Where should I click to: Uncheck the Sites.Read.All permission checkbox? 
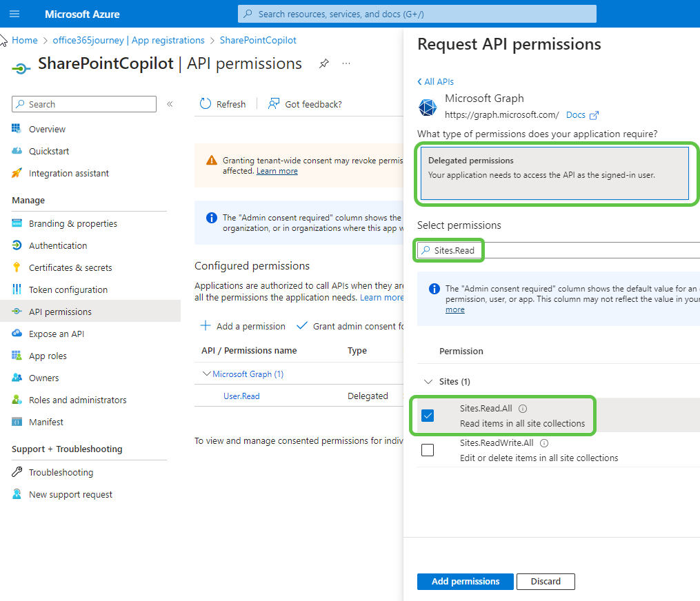[428, 416]
